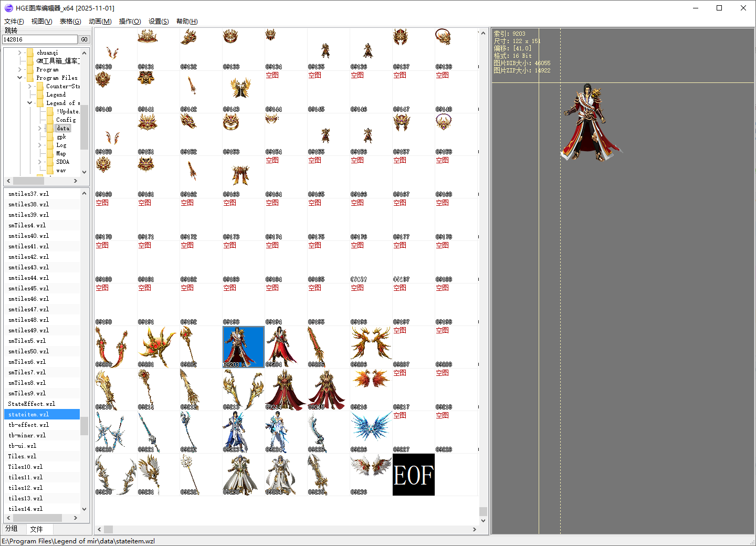This screenshot has width=756, height=546.
Task: Focus the jump index field showing 142816
Action: 40,39
